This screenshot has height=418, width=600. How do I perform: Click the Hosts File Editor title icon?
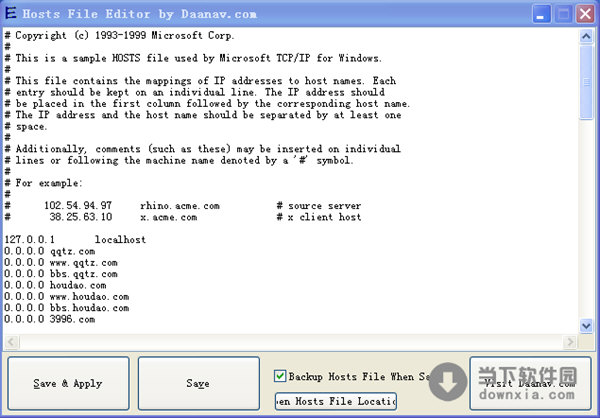[11, 13]
